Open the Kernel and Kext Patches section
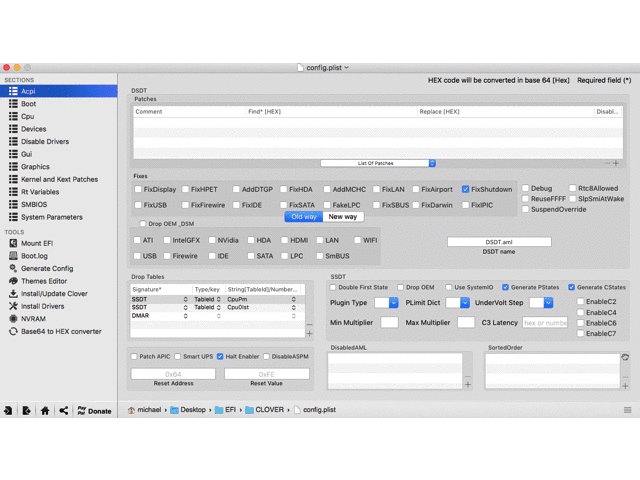 click(x=59, y=179)
